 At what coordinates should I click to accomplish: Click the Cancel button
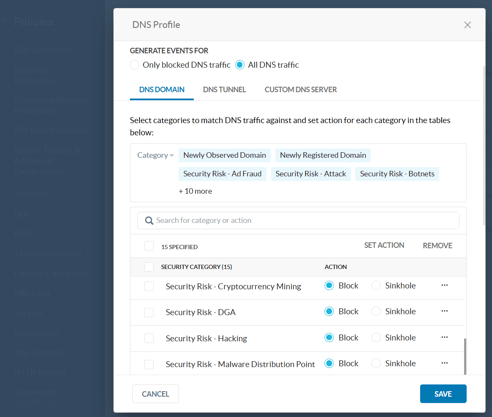click(x=155, y=394)
